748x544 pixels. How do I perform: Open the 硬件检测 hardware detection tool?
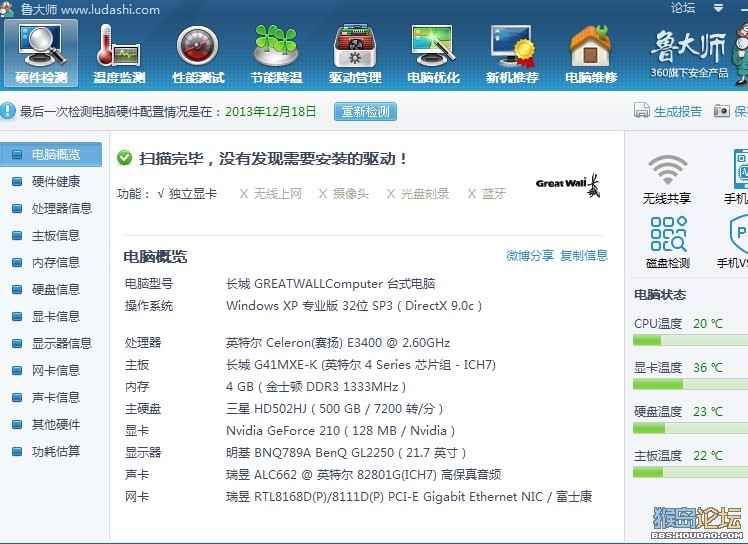(41, 53)
